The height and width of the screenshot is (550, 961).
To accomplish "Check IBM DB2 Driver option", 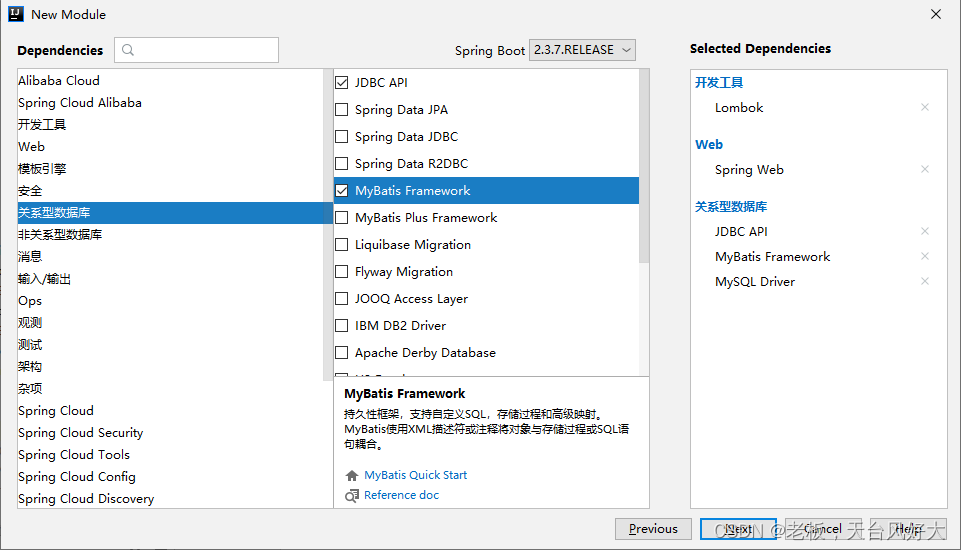I will [342, 326].
